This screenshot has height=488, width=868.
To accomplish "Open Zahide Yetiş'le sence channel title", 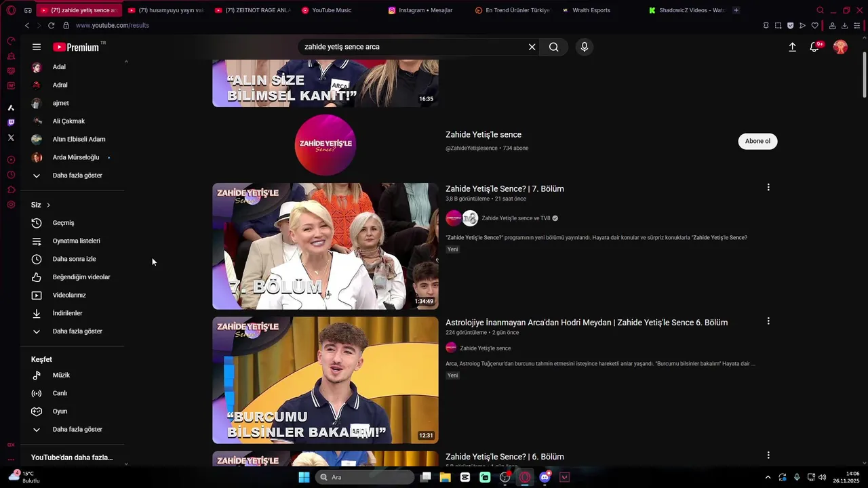I will click(x=484, y=135).
